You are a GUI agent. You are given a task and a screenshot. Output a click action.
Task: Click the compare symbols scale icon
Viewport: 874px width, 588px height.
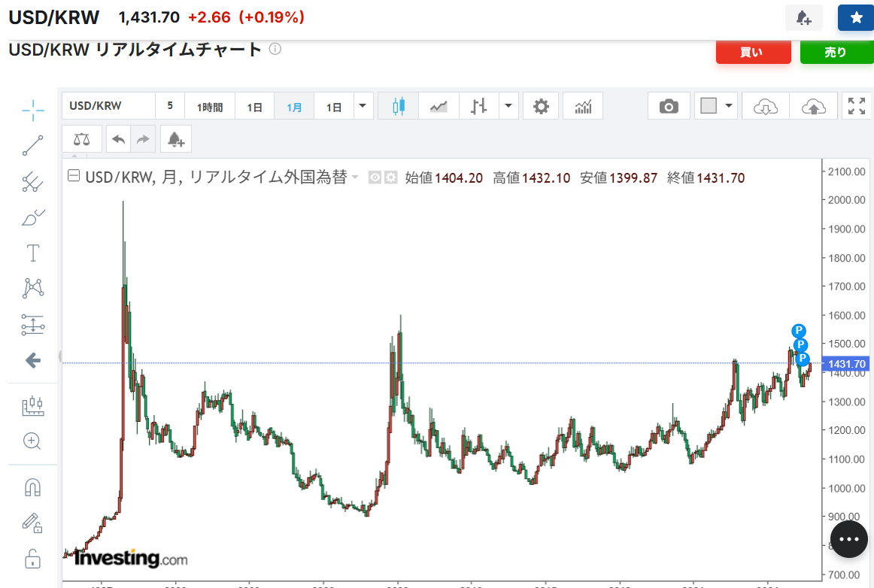tap(81, 139)
